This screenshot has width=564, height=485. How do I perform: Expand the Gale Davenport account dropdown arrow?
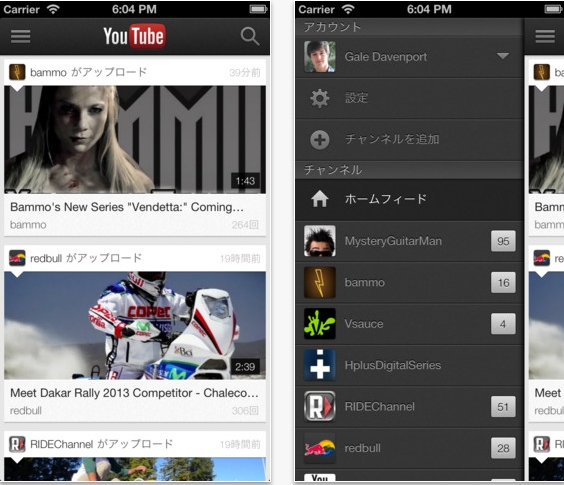tap(502, 56)
